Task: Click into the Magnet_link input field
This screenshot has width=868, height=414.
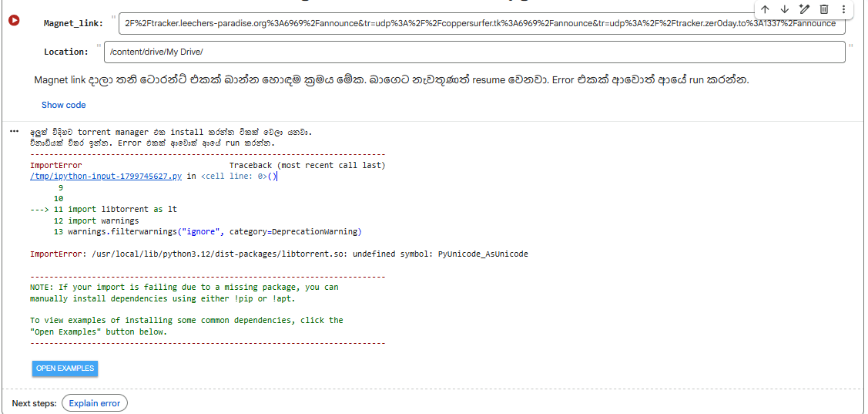Action: pyautogui.click(x=481, y=23)
